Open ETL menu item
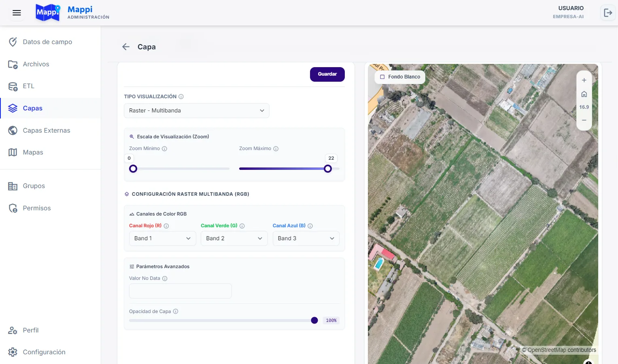 50,86
